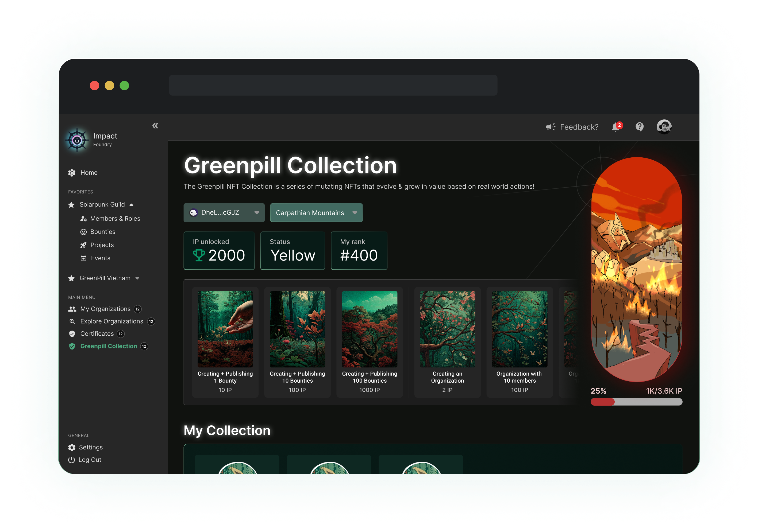Click the Status Yellow stat card
Image resolution: width=758 pixels, height=532 pixels.
click(293, 250)
